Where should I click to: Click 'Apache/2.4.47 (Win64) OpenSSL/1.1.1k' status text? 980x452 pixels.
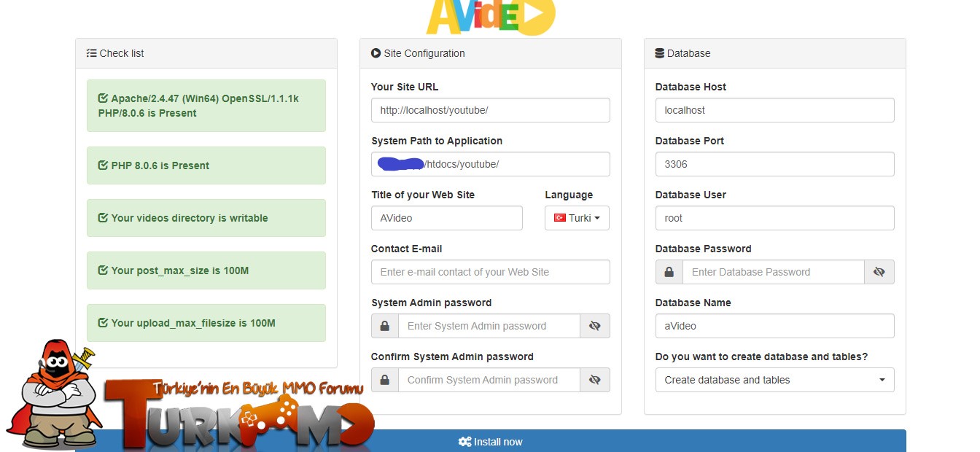(x=205, y=98)
